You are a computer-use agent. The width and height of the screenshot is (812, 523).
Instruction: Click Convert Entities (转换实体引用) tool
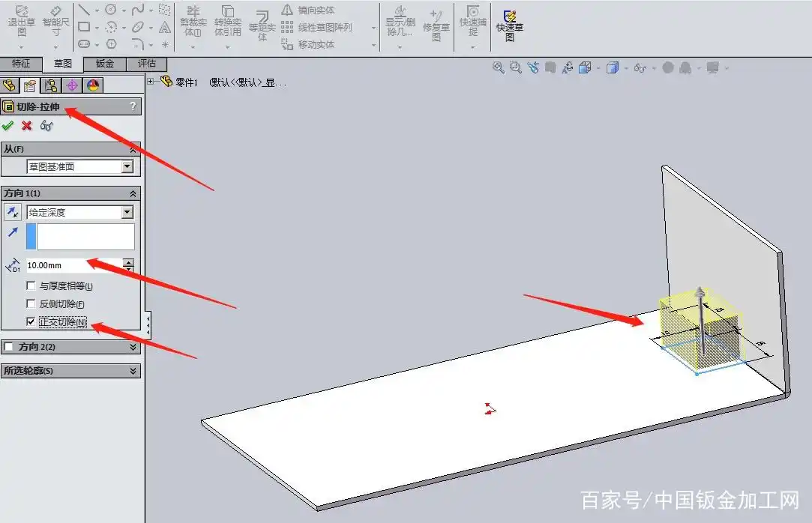coord(228,22)
